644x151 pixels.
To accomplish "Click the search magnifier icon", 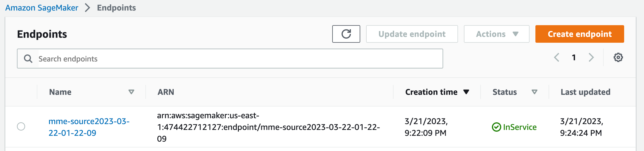I will (28, 59).
